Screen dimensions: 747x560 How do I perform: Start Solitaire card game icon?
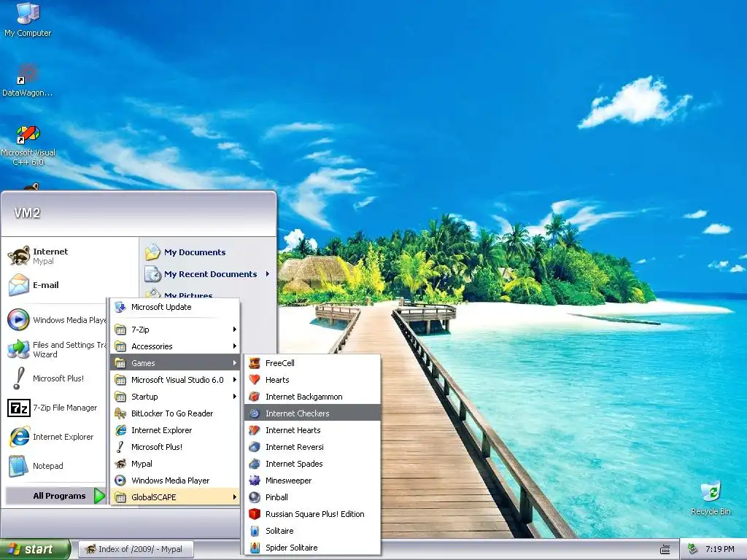[255, 531]
